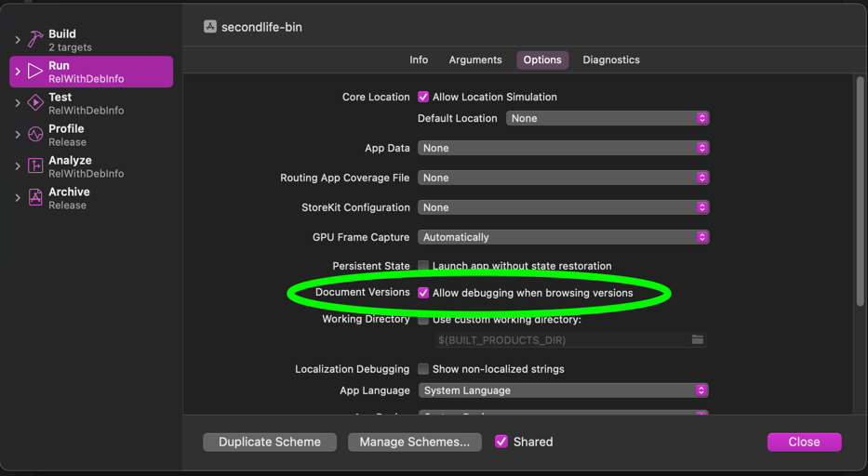The image size is (868, 476).
Task: Select the Run play icon
Action: click(35, 72)
